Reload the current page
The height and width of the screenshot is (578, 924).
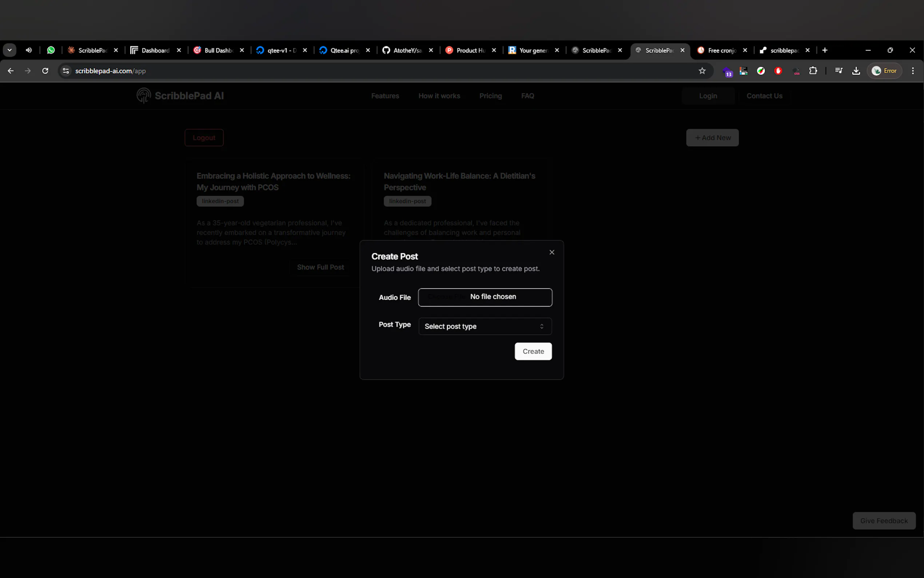click(45, 71)
